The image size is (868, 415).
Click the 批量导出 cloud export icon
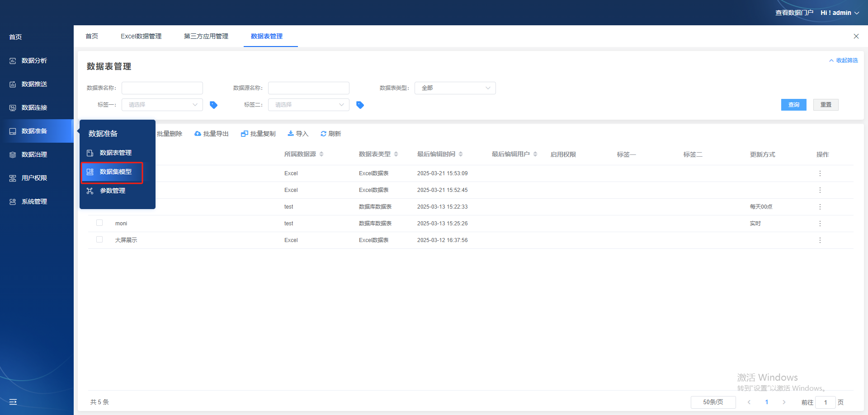pos(198,134)
